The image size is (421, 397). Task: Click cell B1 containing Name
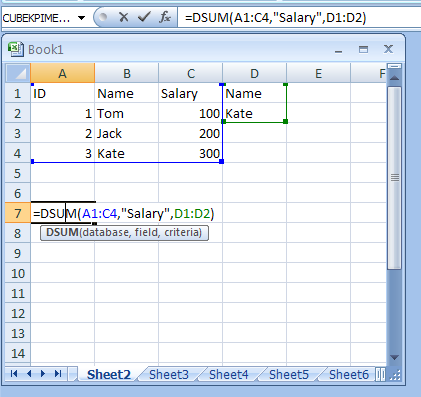[x=127, y=93]
